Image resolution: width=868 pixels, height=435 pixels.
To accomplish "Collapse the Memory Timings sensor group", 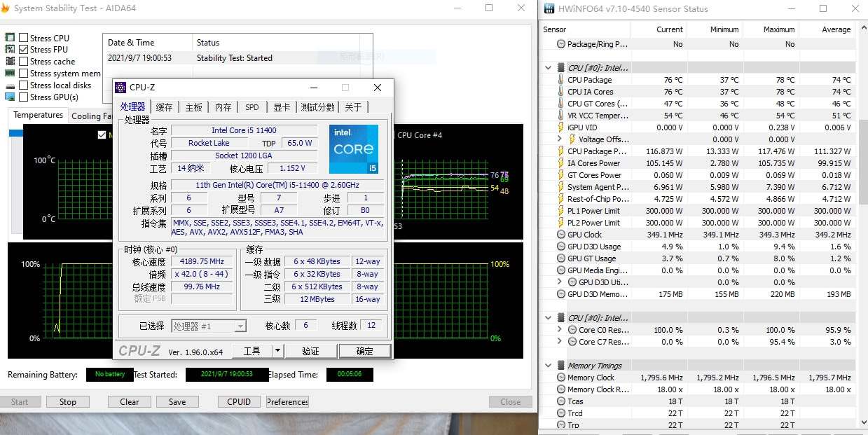I will coord(548,366).
